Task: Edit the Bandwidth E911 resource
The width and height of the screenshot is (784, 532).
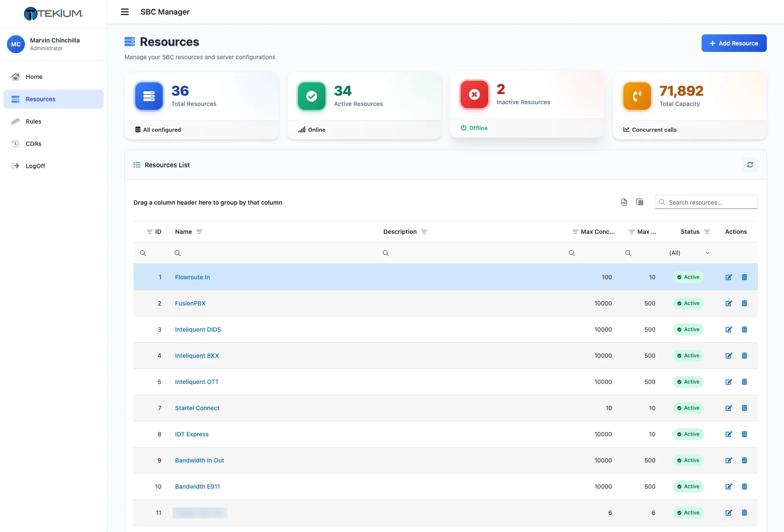Action: (x=729, y=487)
